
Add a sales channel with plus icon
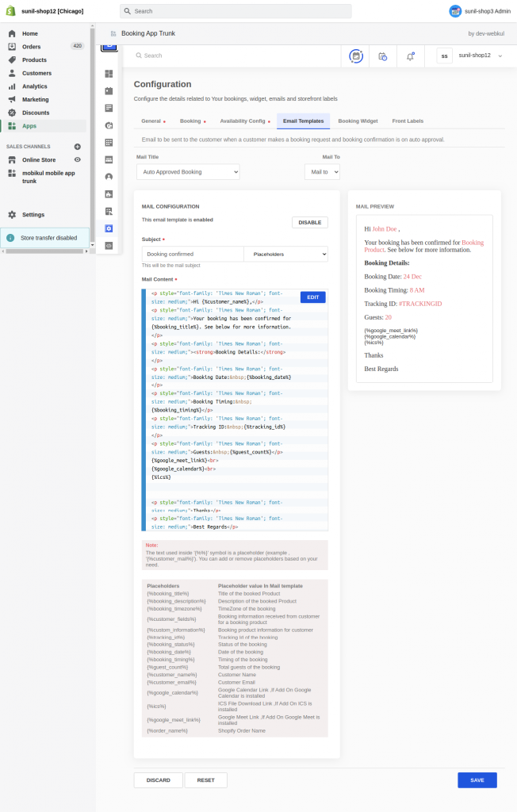(x=77, y=147)
